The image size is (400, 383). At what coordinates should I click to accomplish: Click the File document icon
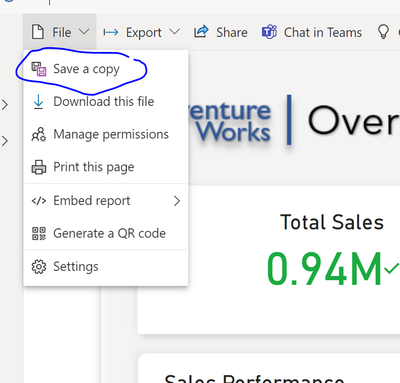[x=38, y=32]
